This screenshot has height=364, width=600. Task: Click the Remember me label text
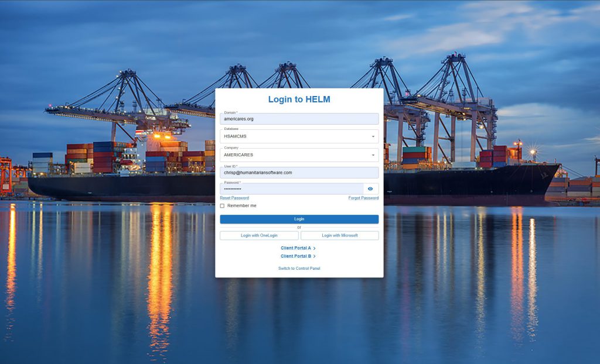coord(241,206)
